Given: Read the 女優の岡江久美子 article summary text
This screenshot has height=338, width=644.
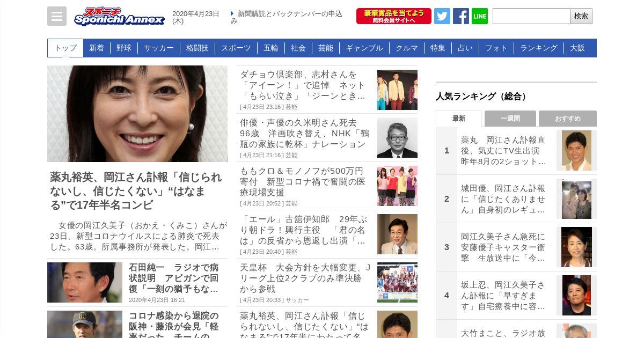Looking at the screenshot, I should point(138,236).
